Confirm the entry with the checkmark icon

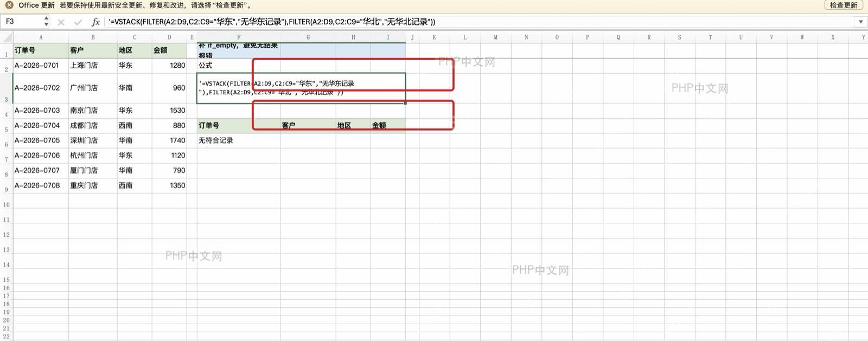[78, 22]
